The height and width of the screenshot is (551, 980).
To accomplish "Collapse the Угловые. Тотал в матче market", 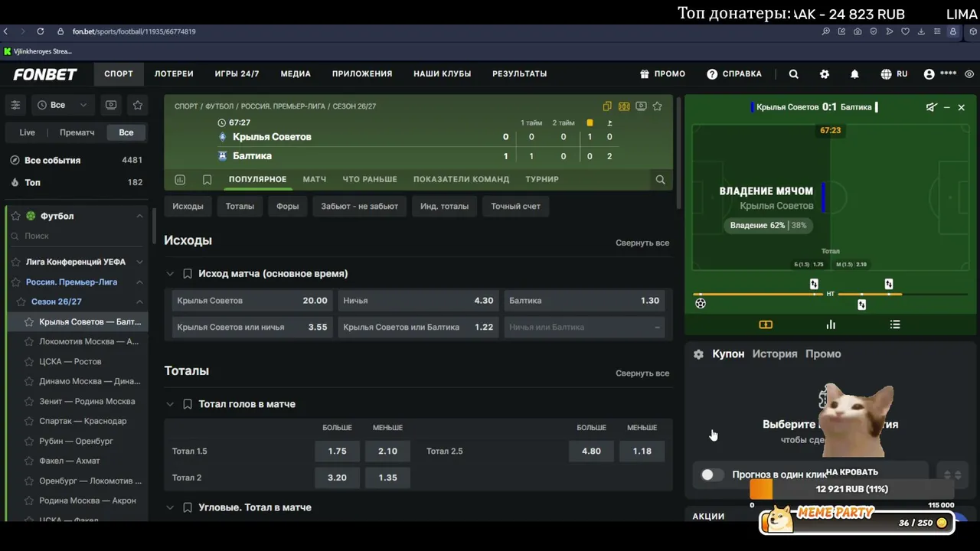I will coord(170,507).
